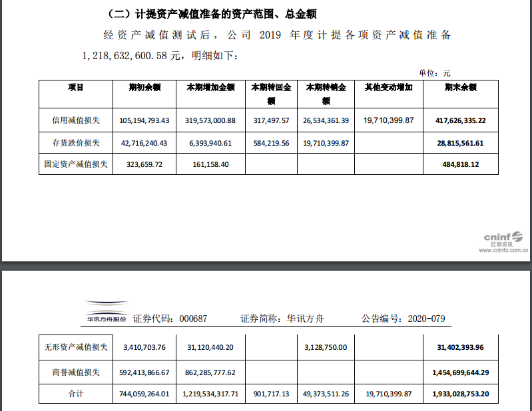
Task: Click the value 105,194,793.43
Action: tap(144, 120)
